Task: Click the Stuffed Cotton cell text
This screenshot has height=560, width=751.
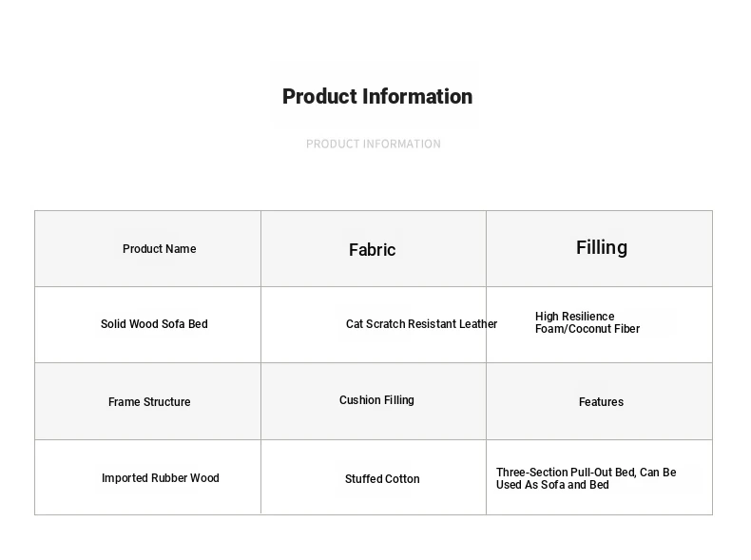Action: [x=382, y=478]
